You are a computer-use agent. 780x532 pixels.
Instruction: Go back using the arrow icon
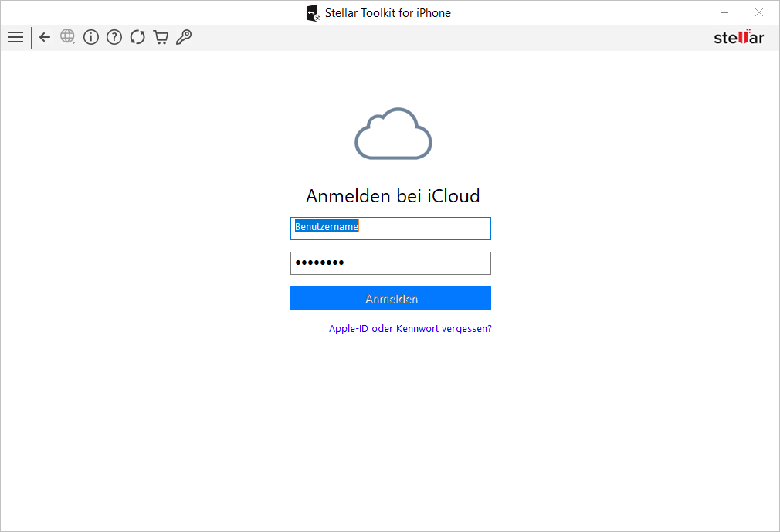tap(45, 37)
